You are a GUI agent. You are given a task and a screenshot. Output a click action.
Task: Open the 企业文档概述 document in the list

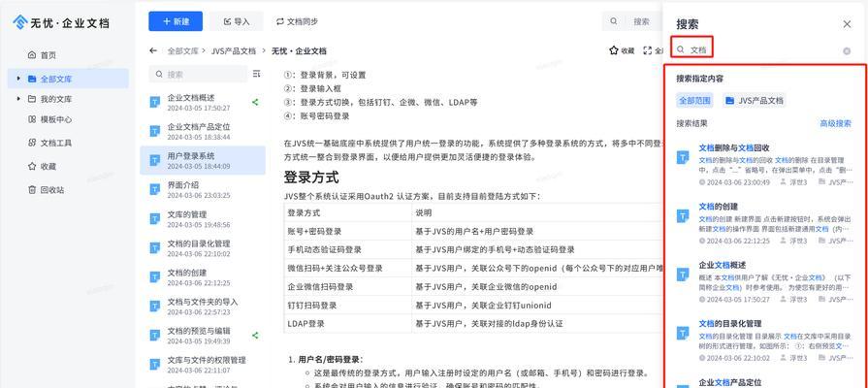(x=203, y=102)
